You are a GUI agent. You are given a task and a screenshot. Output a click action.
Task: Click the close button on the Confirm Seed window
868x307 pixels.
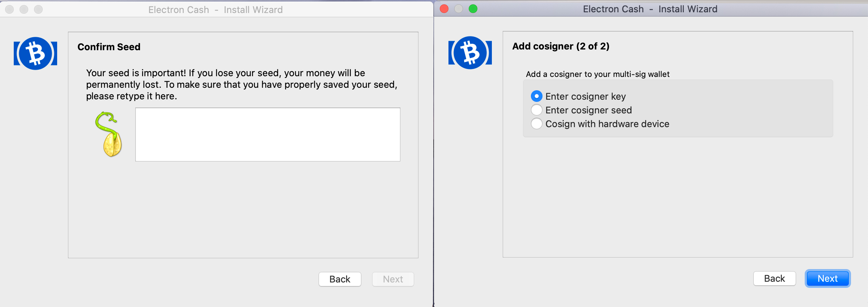coord(9,9)
